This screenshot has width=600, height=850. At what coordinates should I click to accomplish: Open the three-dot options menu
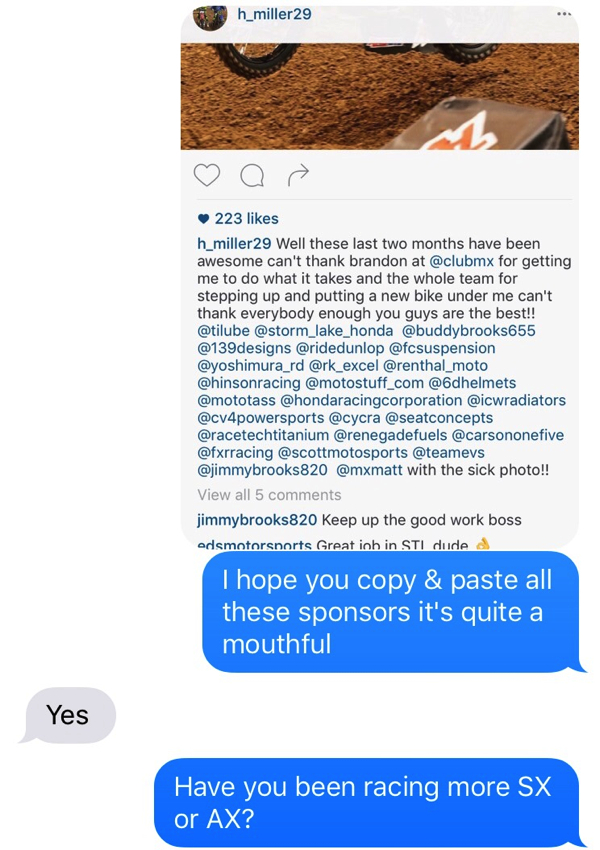coord(564,14)
